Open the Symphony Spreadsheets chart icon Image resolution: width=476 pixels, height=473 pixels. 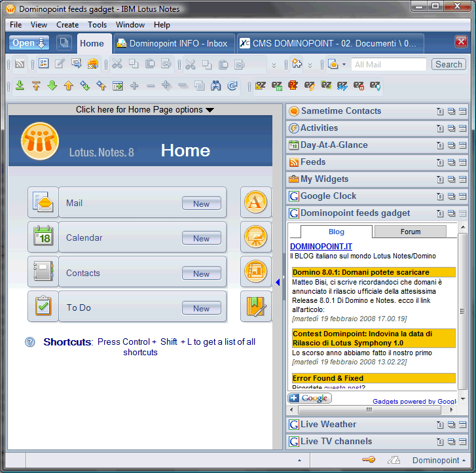[255, 272]
